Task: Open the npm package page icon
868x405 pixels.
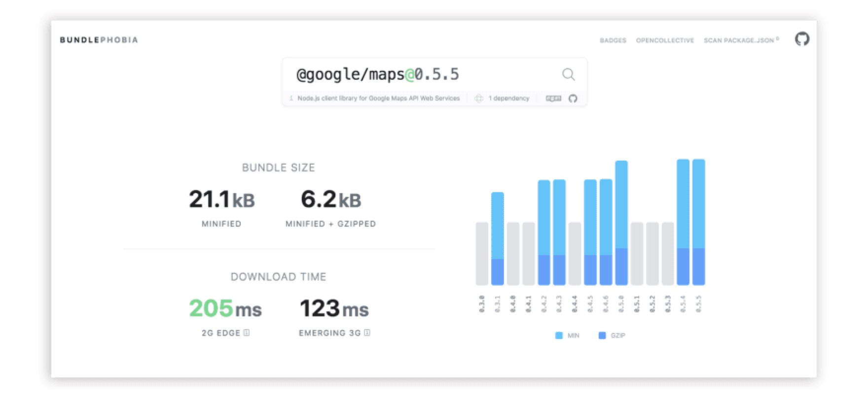Action: [x=553, y=99]
